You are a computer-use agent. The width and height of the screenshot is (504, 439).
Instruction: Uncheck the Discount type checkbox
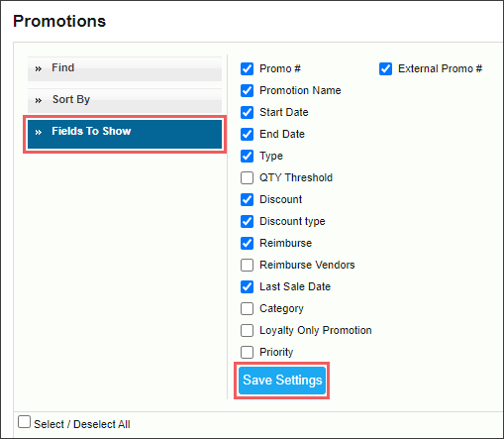pyautogui.click(x=247, y=222)
